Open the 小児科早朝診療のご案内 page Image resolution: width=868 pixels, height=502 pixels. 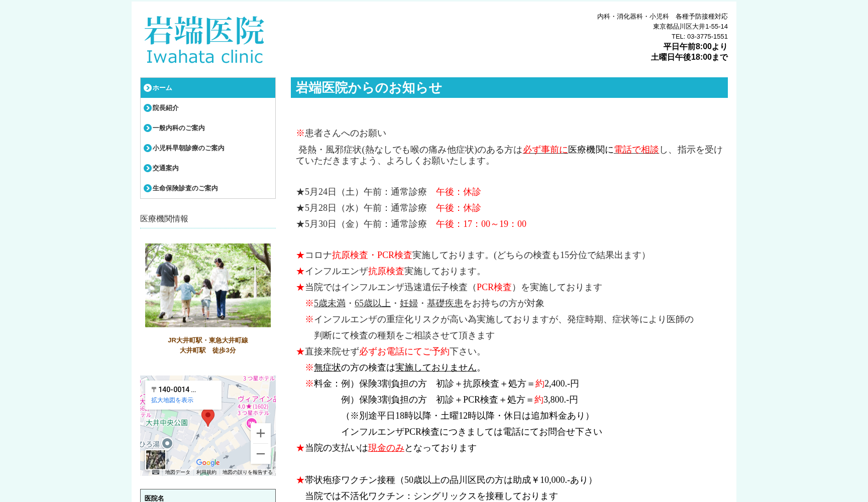(188, 148)
